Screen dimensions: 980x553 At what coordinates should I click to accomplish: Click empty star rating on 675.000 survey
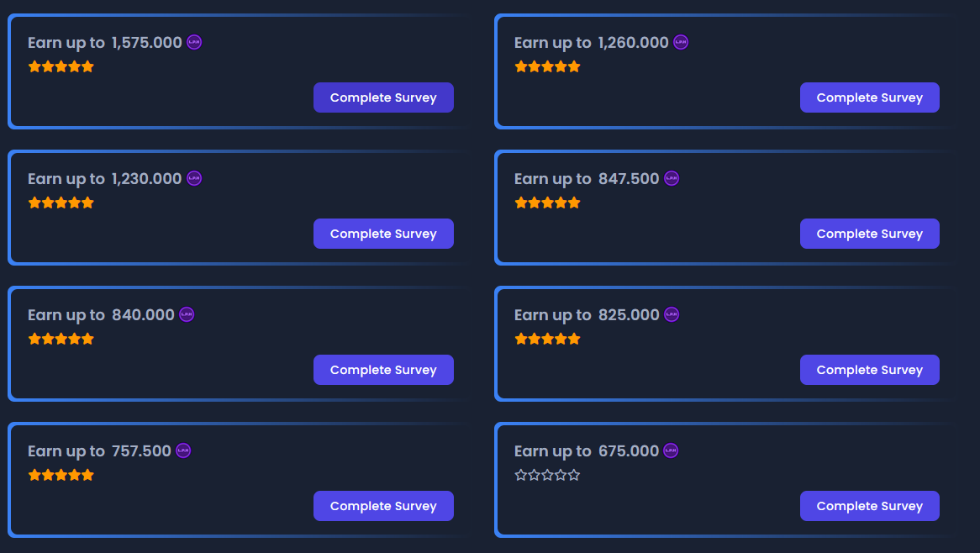(547, 475)
